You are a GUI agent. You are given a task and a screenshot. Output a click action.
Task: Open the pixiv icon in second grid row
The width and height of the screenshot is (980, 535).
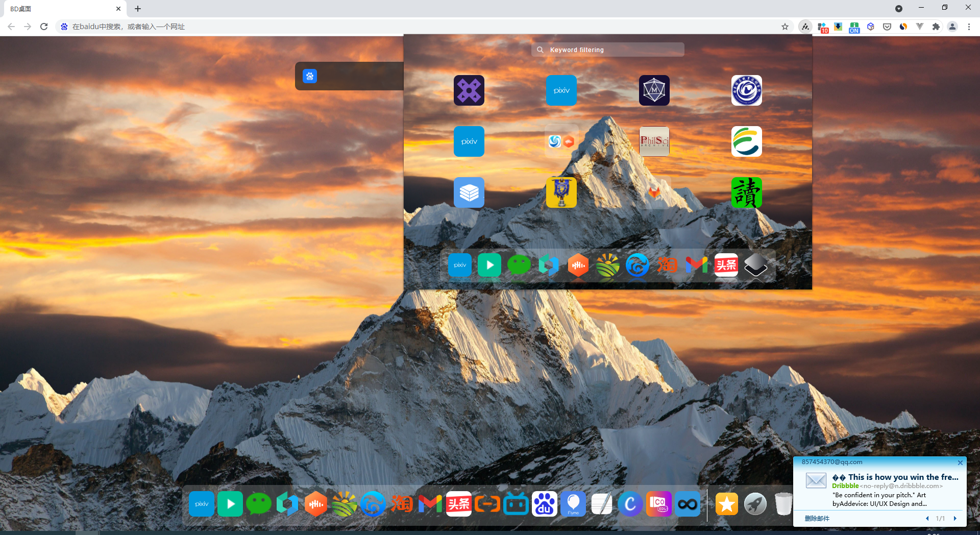pos(469,141)
